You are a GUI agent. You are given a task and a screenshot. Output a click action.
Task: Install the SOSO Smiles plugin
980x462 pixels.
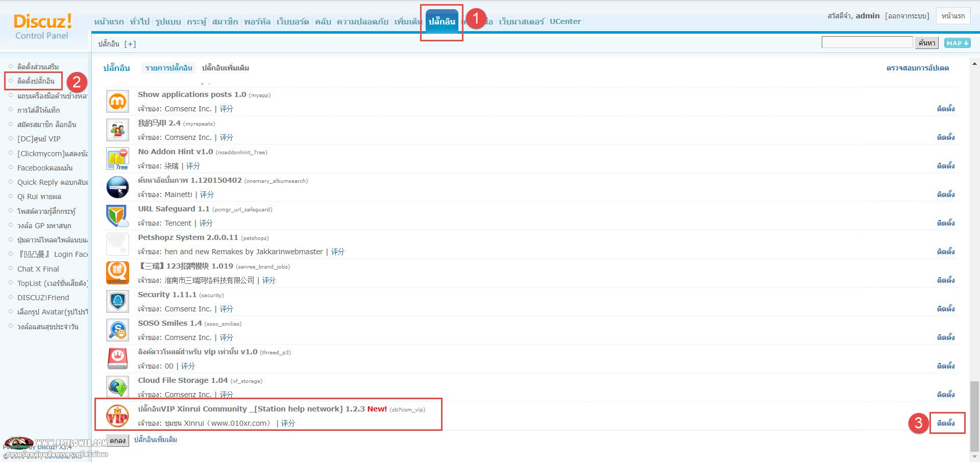tap(945, 337)
